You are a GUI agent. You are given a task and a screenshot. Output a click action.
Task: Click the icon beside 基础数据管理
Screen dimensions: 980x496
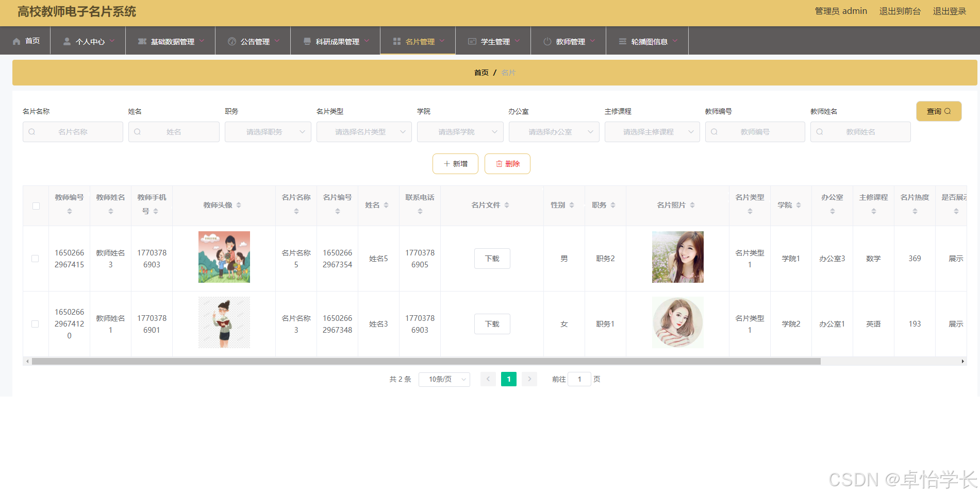142,41
